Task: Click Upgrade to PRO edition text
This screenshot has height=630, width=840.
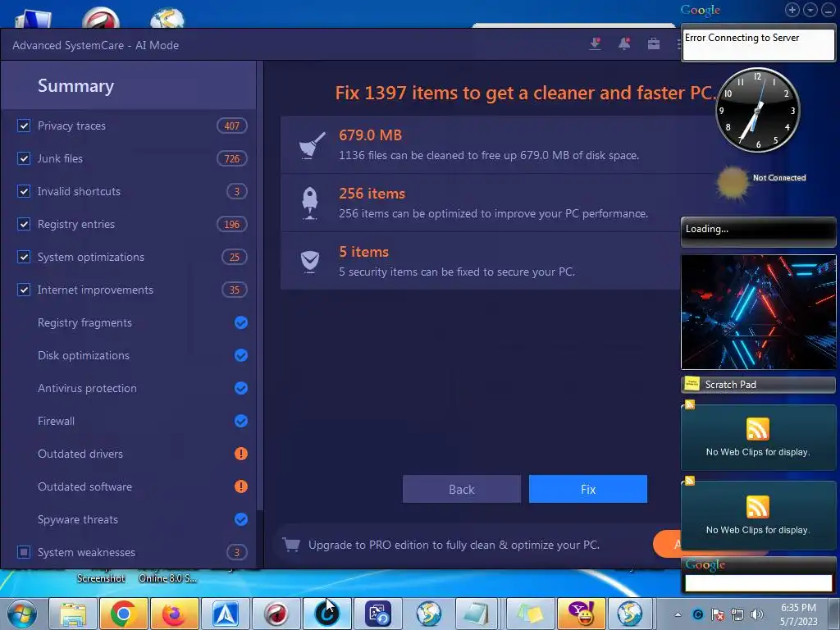Action: pos(454,545)
